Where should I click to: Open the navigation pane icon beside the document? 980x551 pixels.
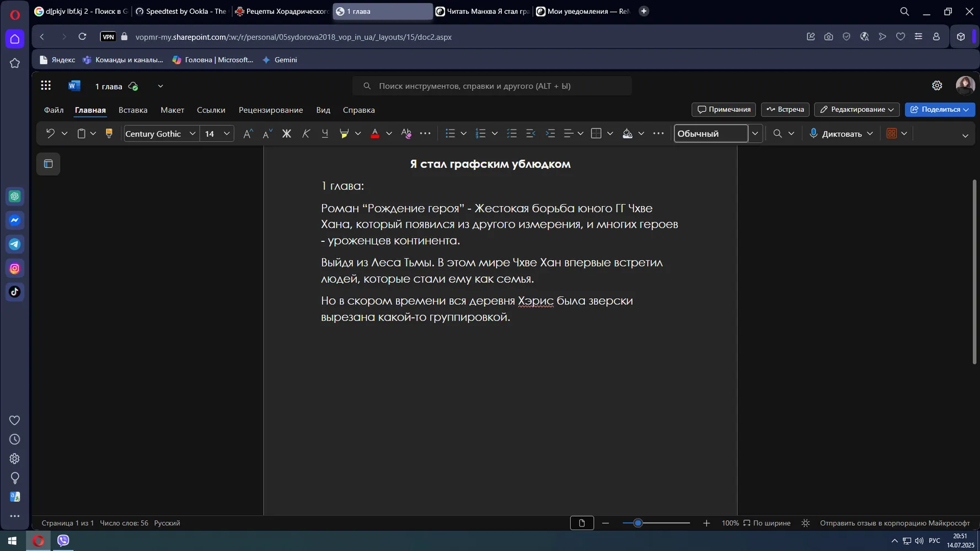(49, 164)
